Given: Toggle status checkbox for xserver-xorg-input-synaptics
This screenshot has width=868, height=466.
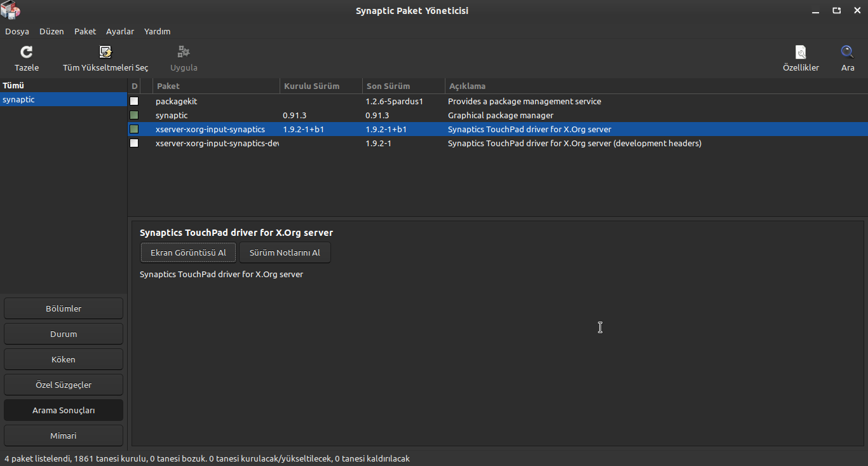Looking at the screenshot, I should coord(134,129).
